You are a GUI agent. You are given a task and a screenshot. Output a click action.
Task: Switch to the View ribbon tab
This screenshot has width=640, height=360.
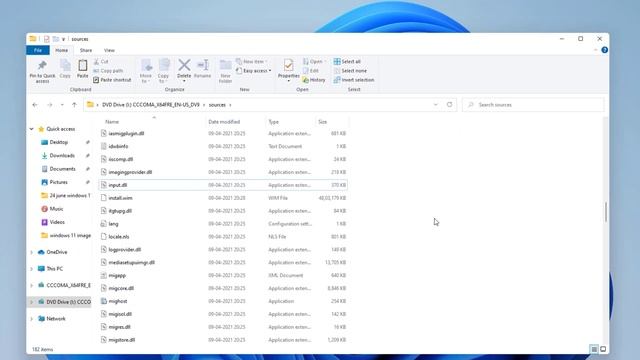109,50
